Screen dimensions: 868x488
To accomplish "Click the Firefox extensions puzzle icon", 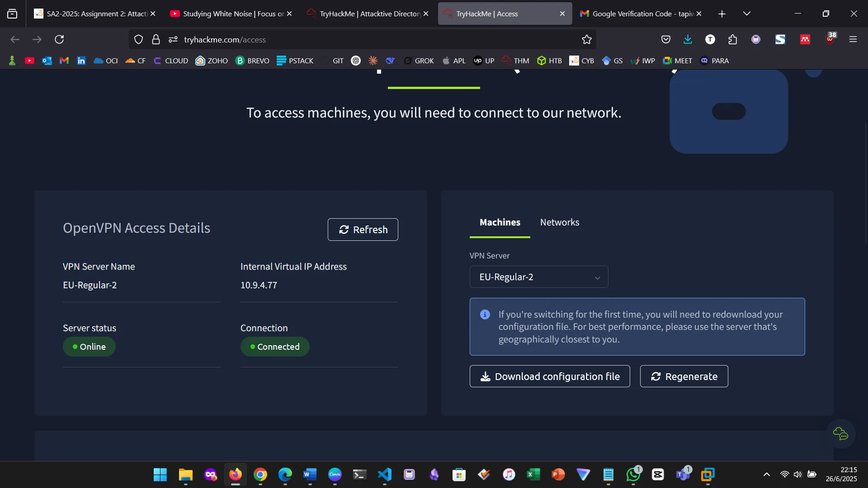I will pyautogui.click(x=732, y=39).
